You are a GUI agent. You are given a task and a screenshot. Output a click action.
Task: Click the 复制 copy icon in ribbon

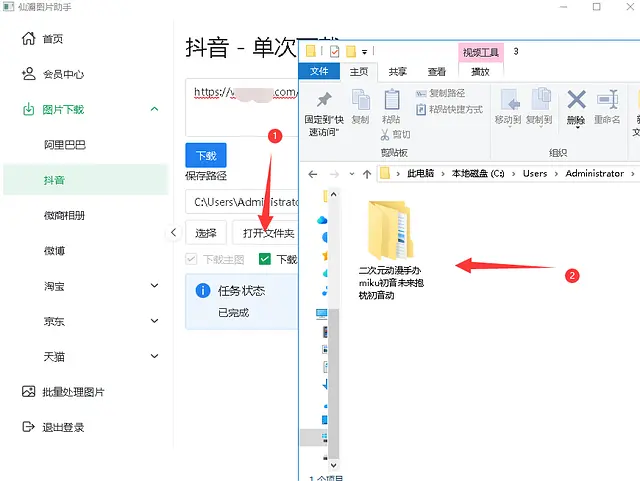tap(360, 100)
